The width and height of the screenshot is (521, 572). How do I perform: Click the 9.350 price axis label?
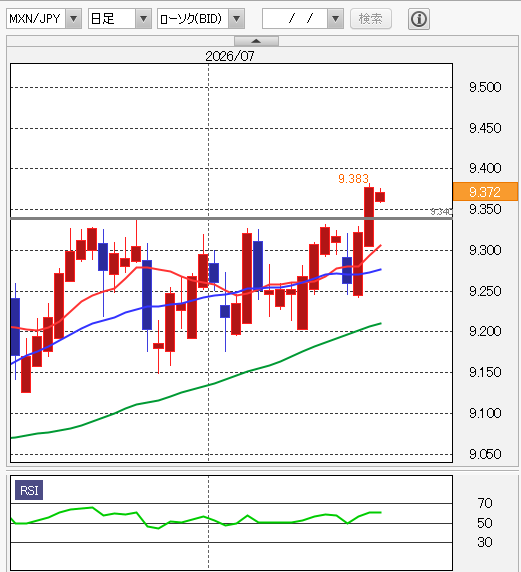point(485,209)
